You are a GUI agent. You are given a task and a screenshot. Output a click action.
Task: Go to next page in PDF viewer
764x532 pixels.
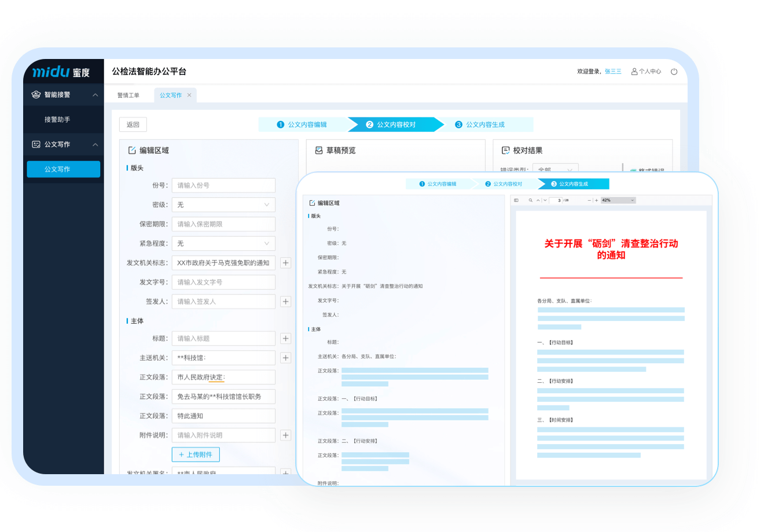pos(545,200)
